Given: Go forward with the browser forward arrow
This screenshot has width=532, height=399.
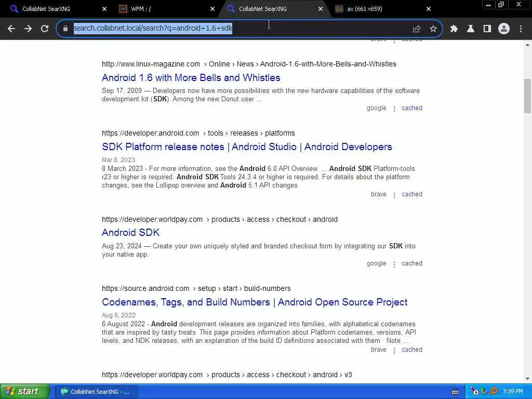Looking at the screenshot, I should coord(28,29).
